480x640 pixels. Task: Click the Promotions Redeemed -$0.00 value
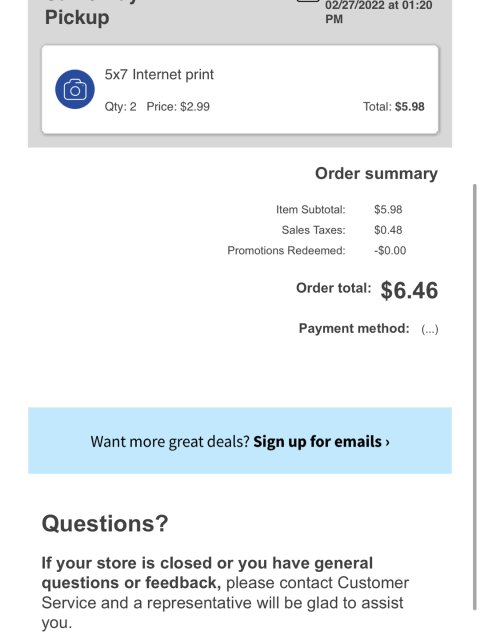(x=390, y=250)
